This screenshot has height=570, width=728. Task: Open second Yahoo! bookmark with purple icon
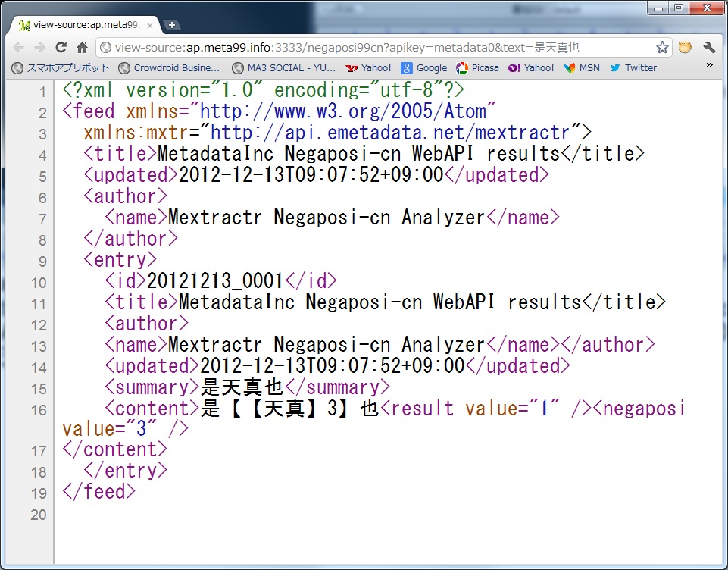pos(531,67)
